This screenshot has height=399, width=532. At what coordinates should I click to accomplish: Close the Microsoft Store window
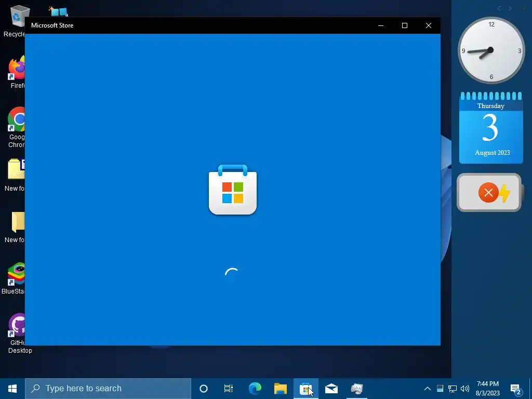[429, 25]
